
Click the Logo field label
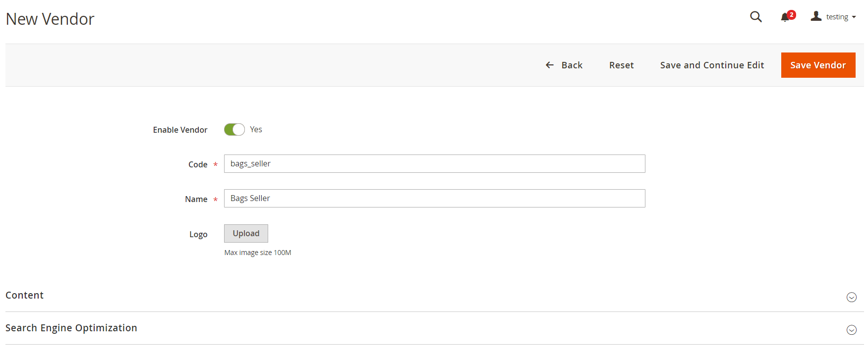tap(198, 235)
